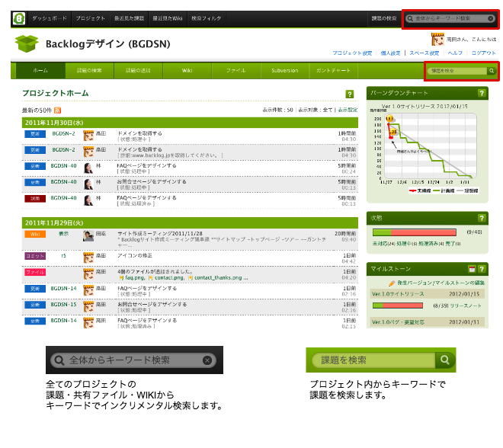Click the user avatar next to 高田さん greeting
The height and width of the screenshot is (448, 503).
point(437,39)
